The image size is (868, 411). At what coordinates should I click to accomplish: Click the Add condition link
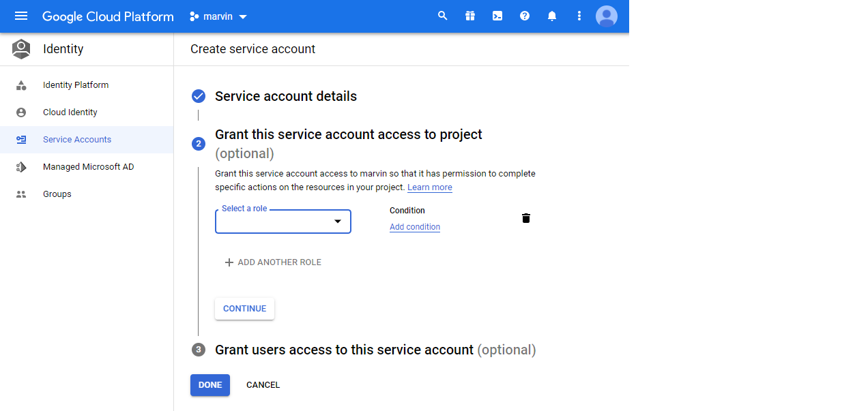click(415, 227)
